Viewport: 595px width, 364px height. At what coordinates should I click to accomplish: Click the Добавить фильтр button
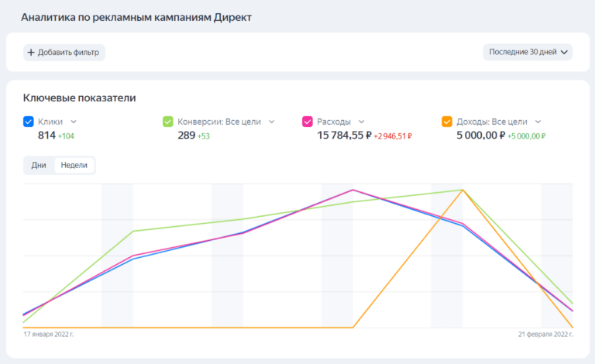pyautogui.click(x=64, y=53)
